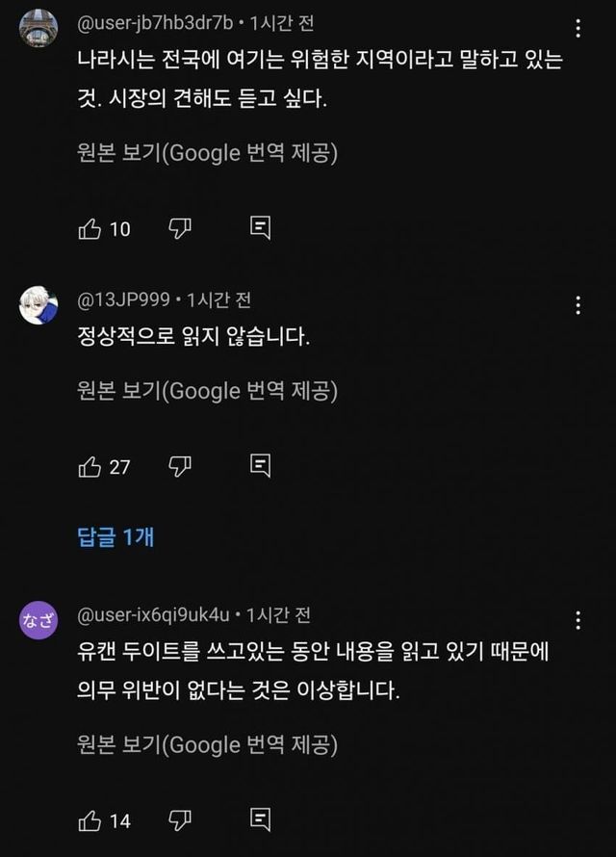Open more options for @user-ix6qi9uk4u's comment

[x=577, y=620]
